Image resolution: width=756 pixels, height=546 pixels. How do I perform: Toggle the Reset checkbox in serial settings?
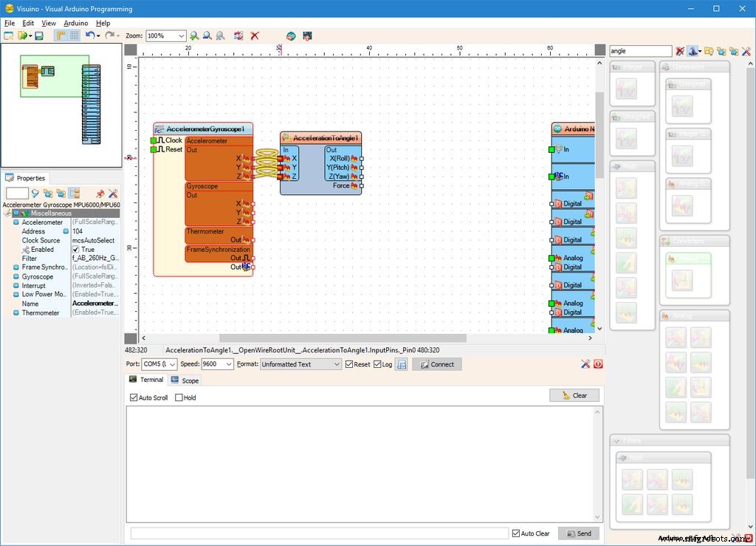349,364
